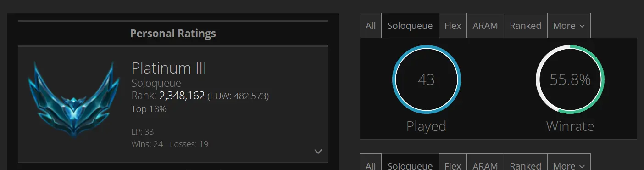Choose the lower Soloqueue tab
The image size is (644, 170).
pos(410,164)
